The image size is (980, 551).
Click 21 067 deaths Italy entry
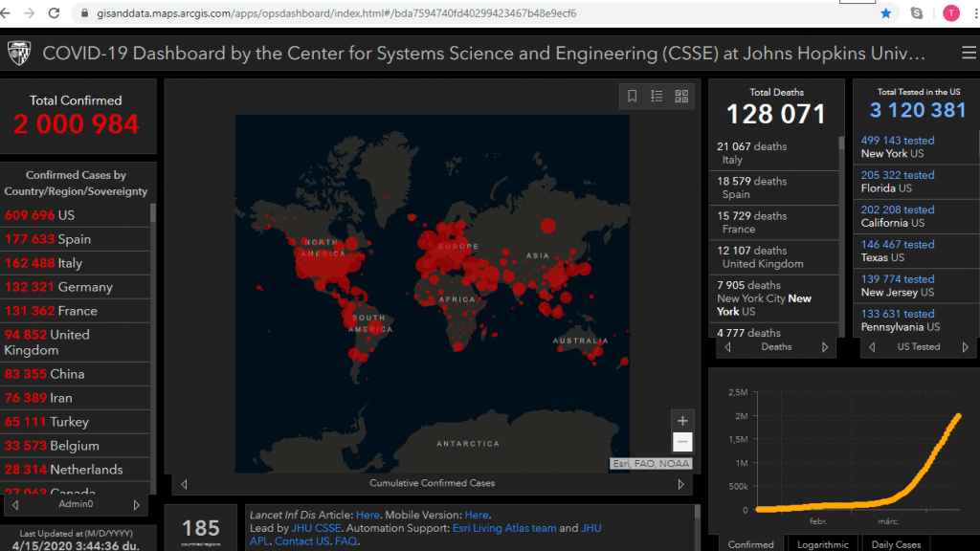coord(773,153)
